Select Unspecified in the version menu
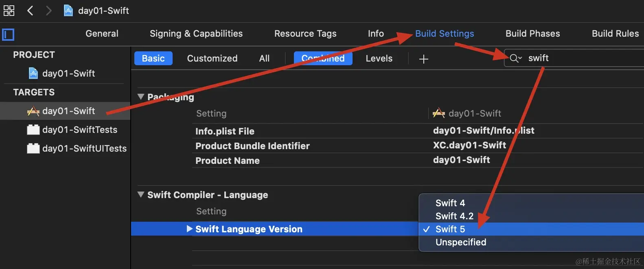 point(460,242)
